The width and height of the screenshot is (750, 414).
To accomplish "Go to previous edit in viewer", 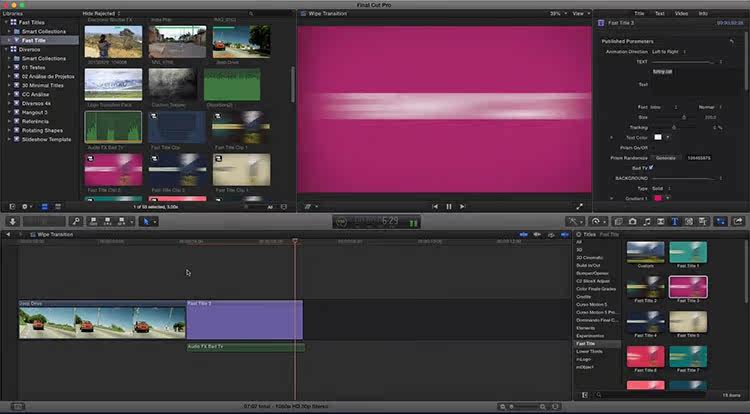I will point(435,207).
